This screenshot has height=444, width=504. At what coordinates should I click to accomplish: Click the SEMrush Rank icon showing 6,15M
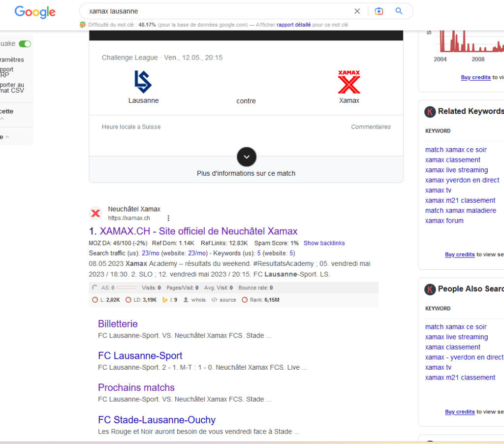[244, 300]
